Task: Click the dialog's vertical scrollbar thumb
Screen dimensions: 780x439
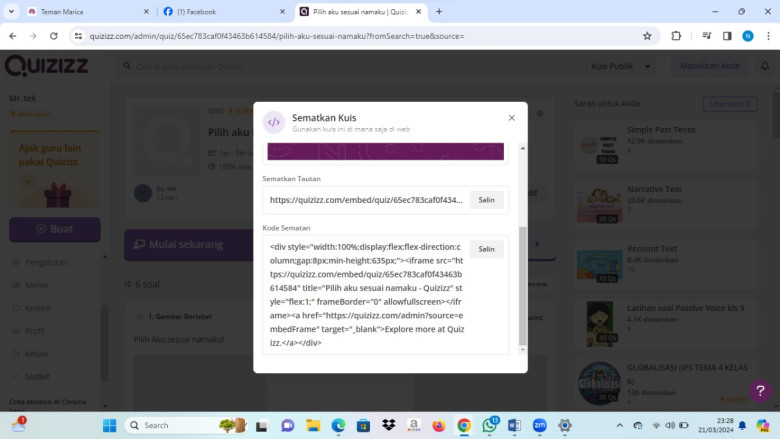Action: pos(522,286)
